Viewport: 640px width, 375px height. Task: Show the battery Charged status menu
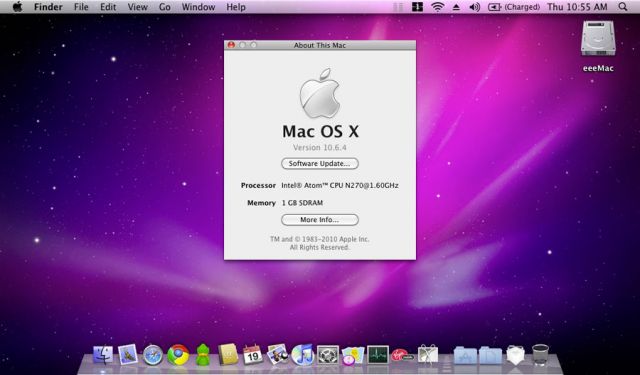point(514,7)
